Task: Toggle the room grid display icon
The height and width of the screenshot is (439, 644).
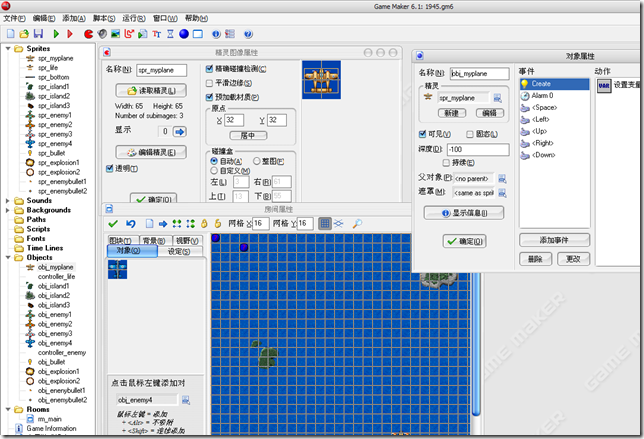Action: [x=326, y=223]
